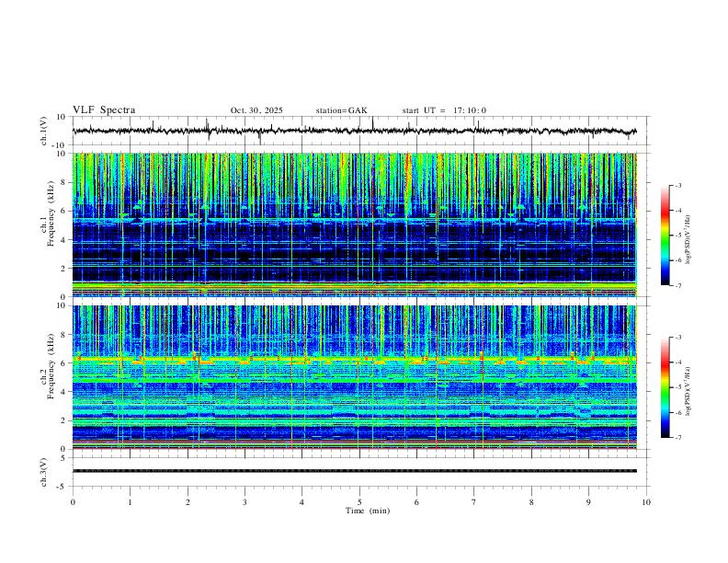Viewport: 728px width, 563px height.
Task: Click the ch.1 voltage waveform trace
Action: (354, 131)
